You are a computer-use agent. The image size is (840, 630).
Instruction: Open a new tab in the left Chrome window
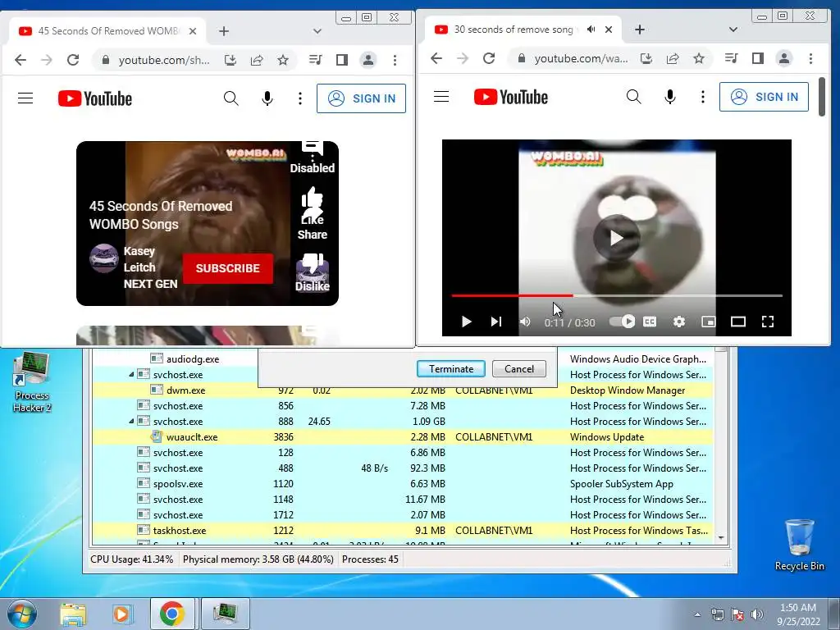pos(224,31)
